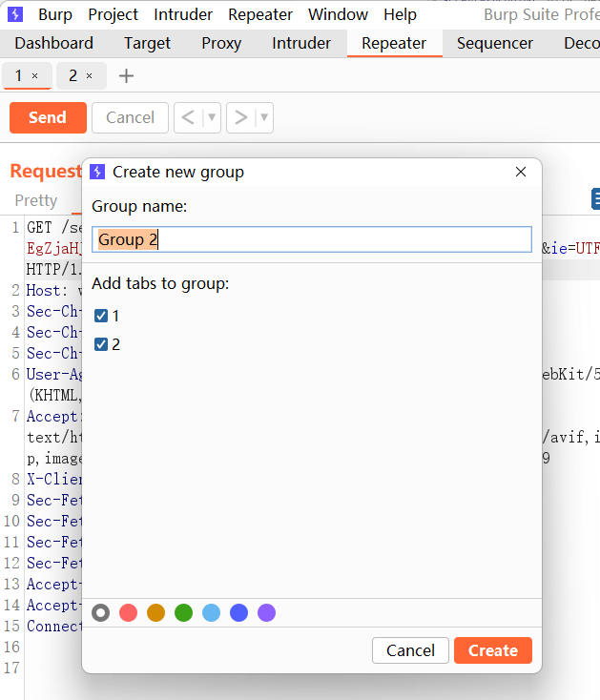Open the forward history dropdown arrow
Screen dimensions: 600x700
(x=264, y=117)
